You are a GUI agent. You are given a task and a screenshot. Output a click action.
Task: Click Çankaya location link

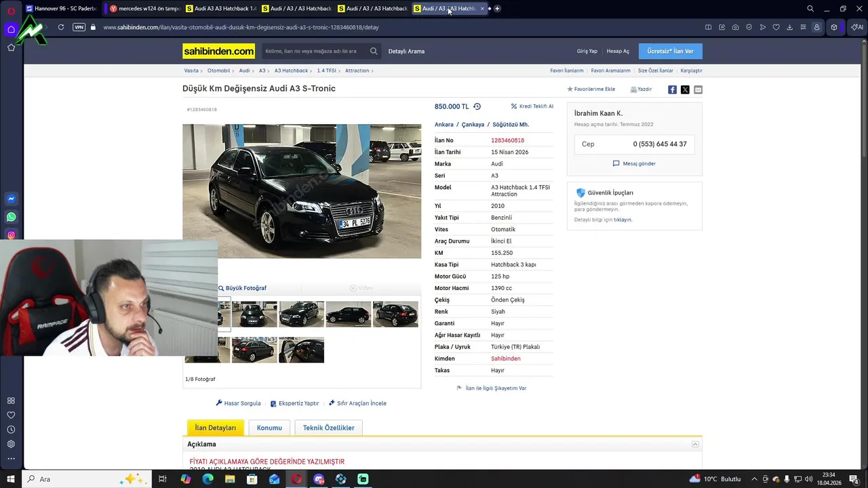[x=473, y=125]
